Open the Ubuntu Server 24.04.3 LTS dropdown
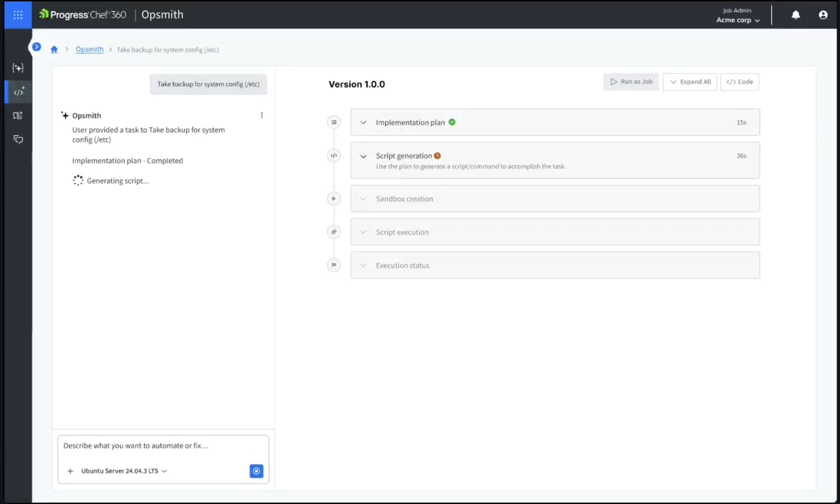 click(124, 471)
